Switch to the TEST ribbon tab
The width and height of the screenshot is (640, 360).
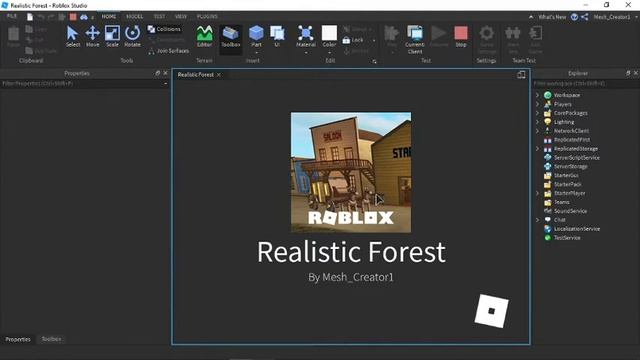pos(159,16)
